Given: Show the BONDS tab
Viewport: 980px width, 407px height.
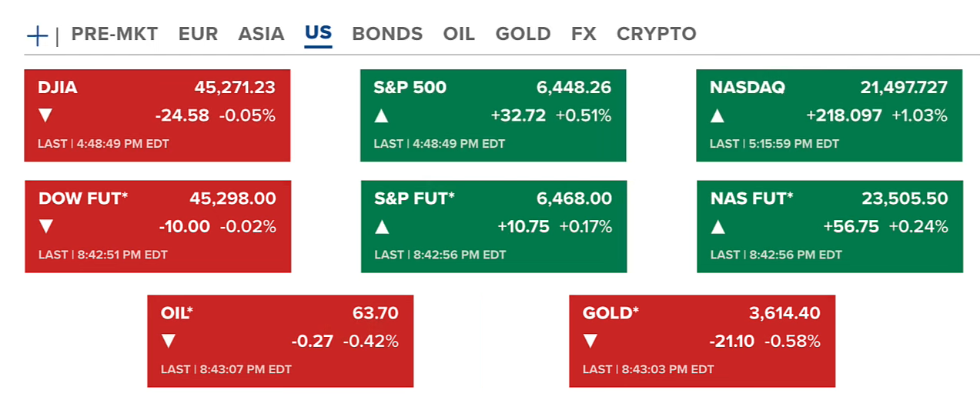Looking at the screenshot, I should tap(387, 34).
